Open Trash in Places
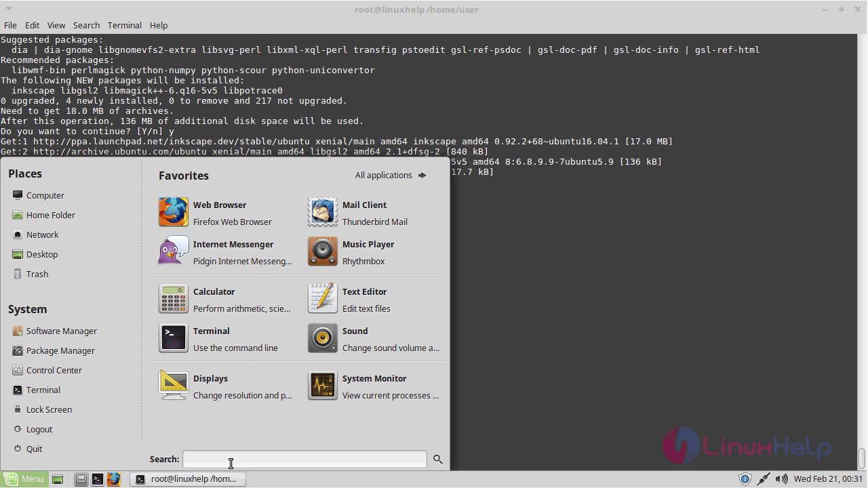Screen dimensions: 868x488 31,274
